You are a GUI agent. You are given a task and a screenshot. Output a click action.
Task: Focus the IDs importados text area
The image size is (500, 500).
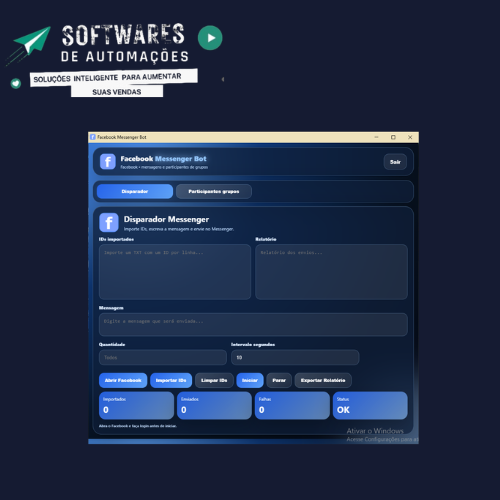(x=175, y=272)
